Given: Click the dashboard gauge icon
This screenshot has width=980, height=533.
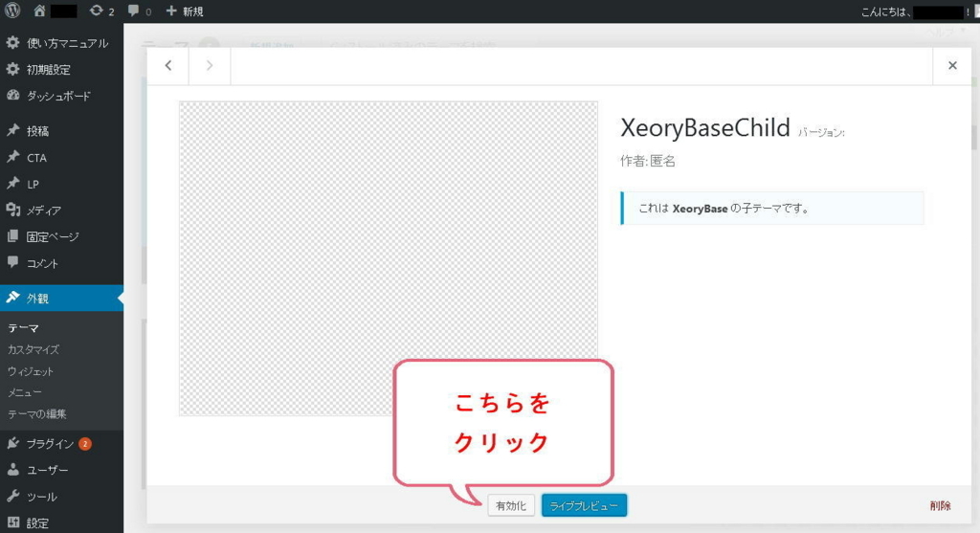Looking at the screenshot, I should [12, 95].
